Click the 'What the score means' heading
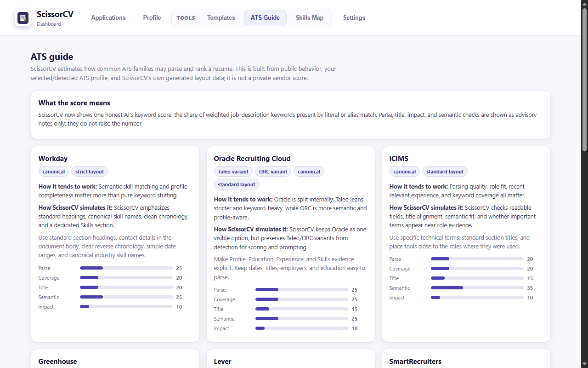 tap(74, 103)
